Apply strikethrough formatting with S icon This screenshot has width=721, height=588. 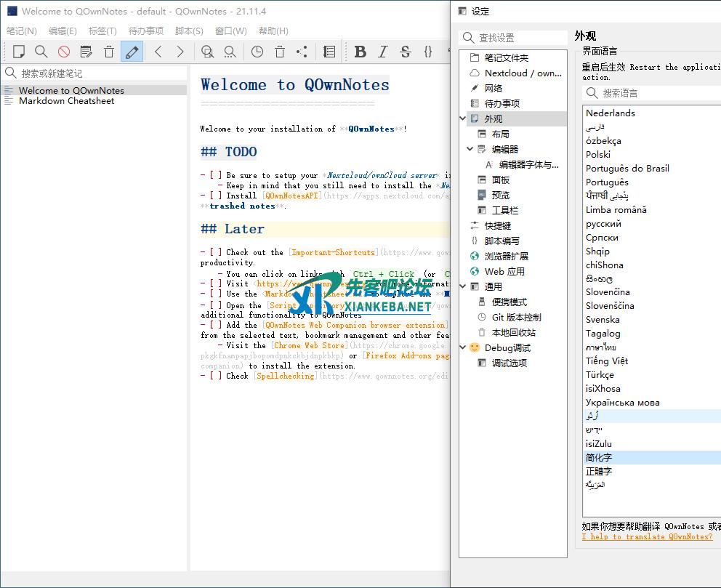tap(406, 52)
